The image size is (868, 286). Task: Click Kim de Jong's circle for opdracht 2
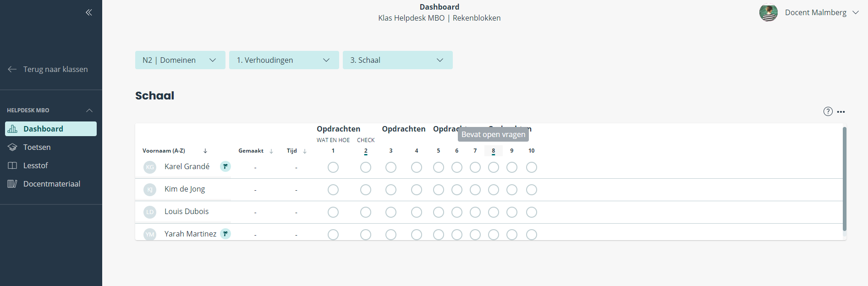(366, 190)
